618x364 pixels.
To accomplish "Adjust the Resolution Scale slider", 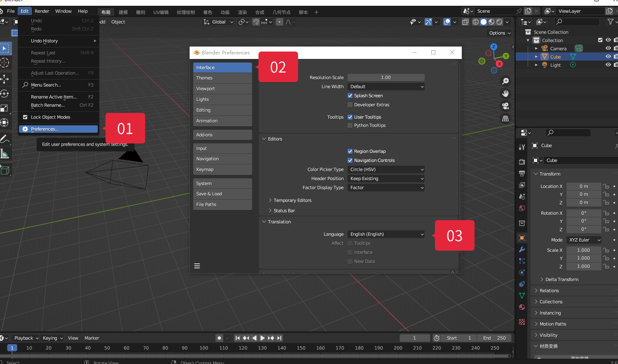I will coord(386,77).
